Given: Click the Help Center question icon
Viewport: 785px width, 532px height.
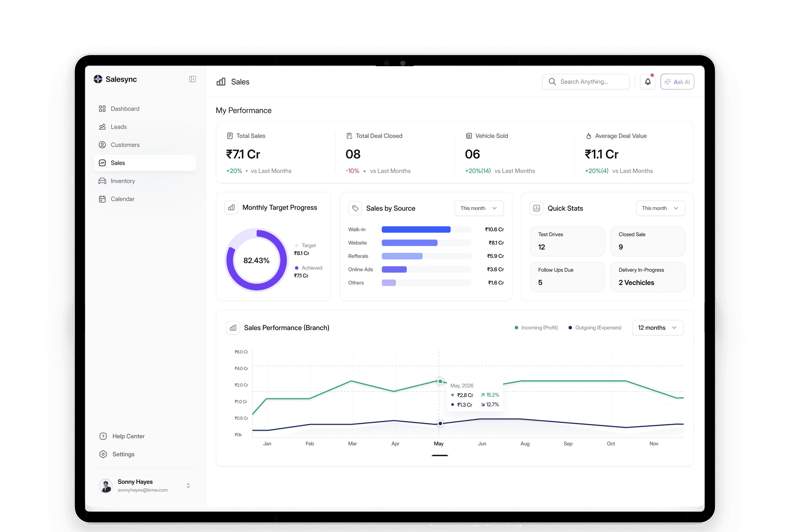Looking at the screenshot, I should 103,436.
